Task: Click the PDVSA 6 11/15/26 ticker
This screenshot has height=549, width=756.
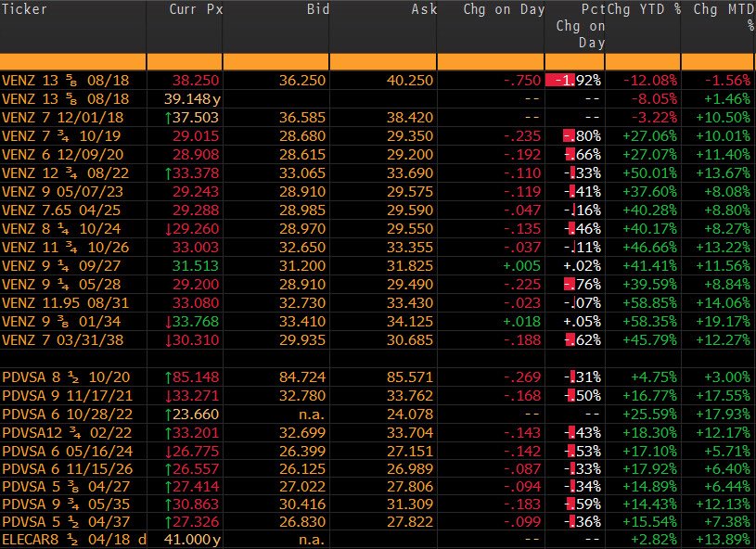Action: [x=67, y=469]
